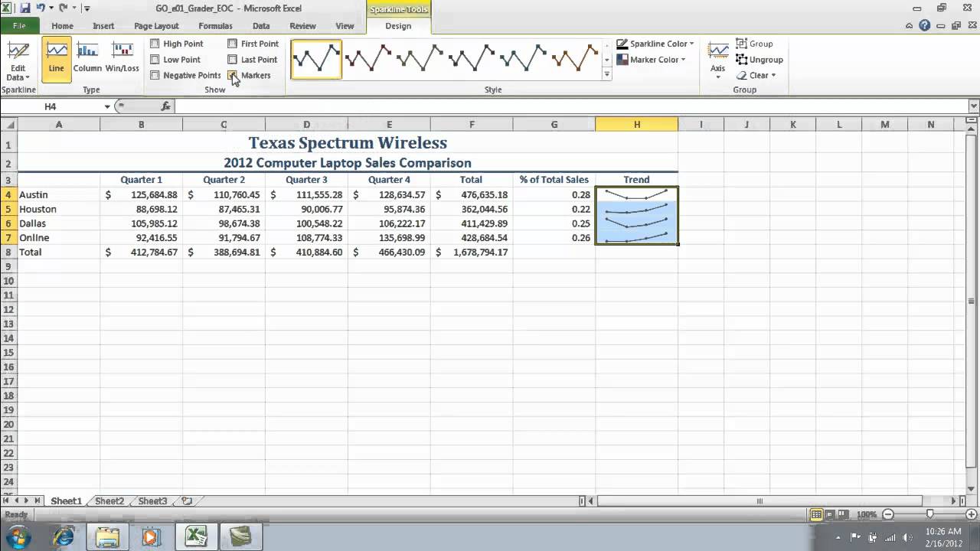Click the Redo arrow icon
Screen dimensions: 980x551
point(64,8)
